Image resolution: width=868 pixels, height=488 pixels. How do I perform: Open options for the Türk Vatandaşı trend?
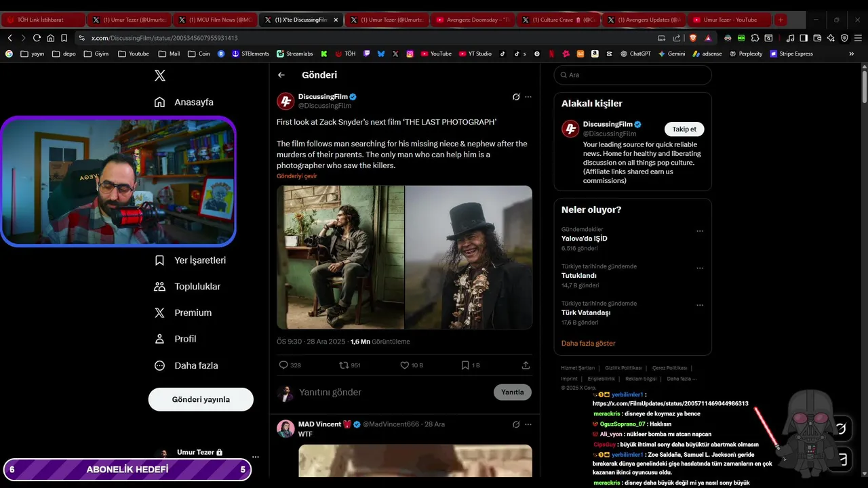[700, 305]
